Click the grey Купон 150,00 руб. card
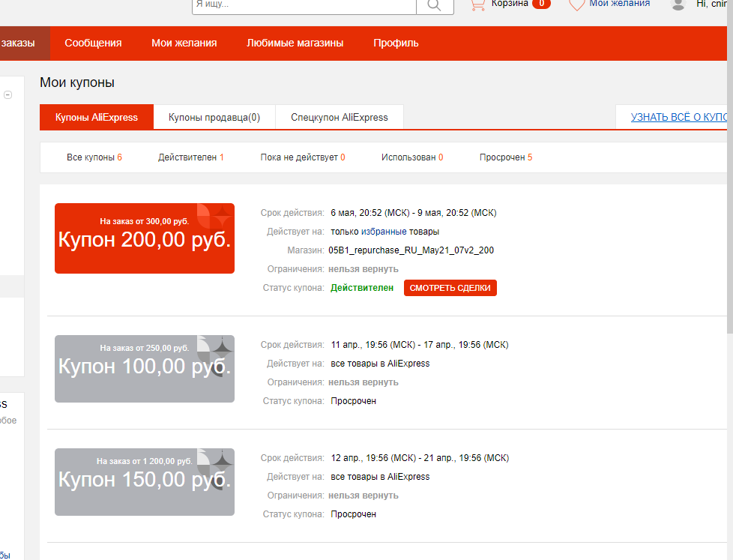The image size is (733, 560). 145,482
